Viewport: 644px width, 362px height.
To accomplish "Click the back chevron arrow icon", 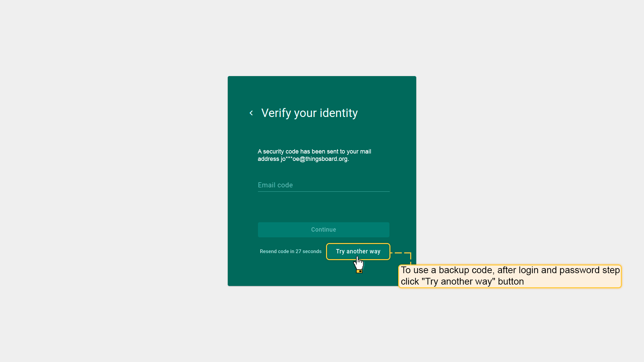I will pyautogui.click(x=251, y=113).
